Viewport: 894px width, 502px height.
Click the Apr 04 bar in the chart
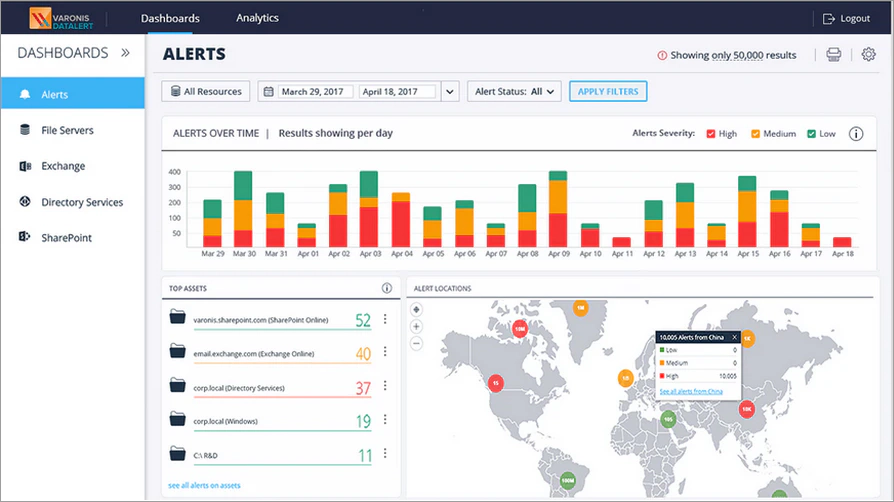pyautogui.click(x=401, y=220)
